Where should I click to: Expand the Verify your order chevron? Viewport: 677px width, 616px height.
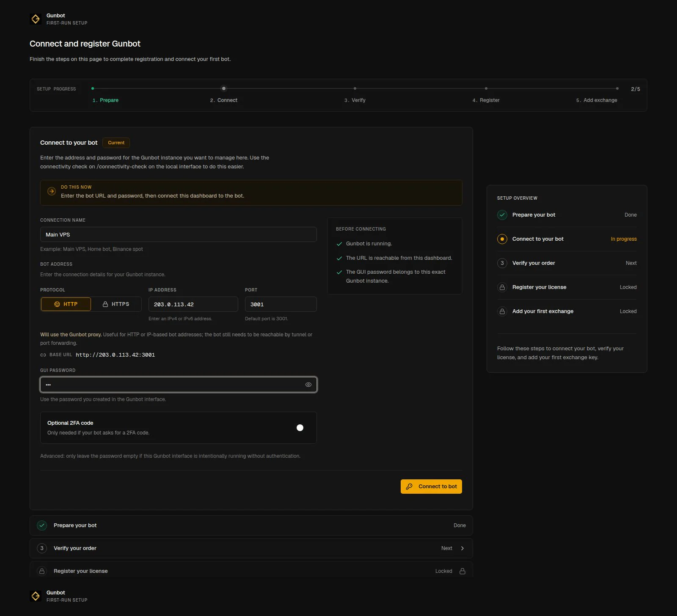462,548
